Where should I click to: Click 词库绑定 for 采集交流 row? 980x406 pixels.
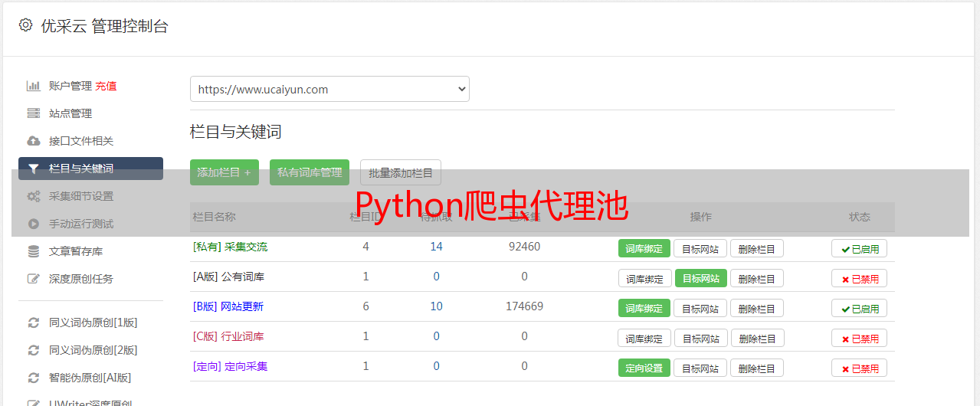tap(644, 248)
